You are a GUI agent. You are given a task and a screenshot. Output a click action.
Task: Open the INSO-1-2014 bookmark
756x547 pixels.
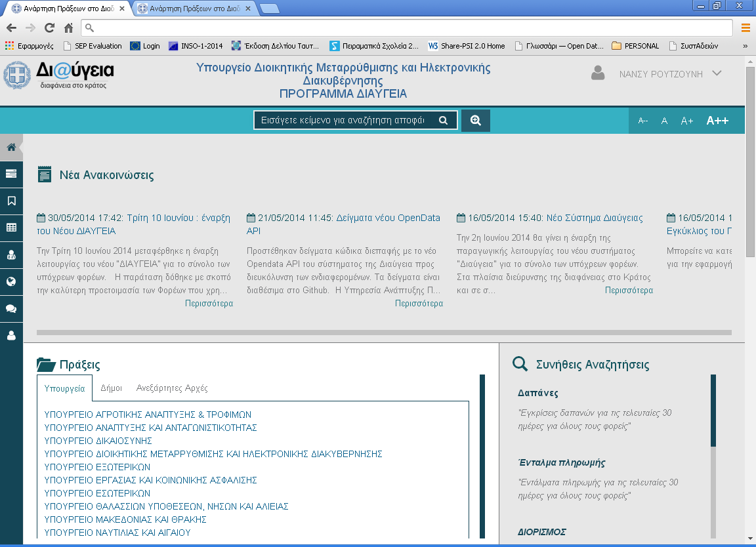click(x=196, y=46)
